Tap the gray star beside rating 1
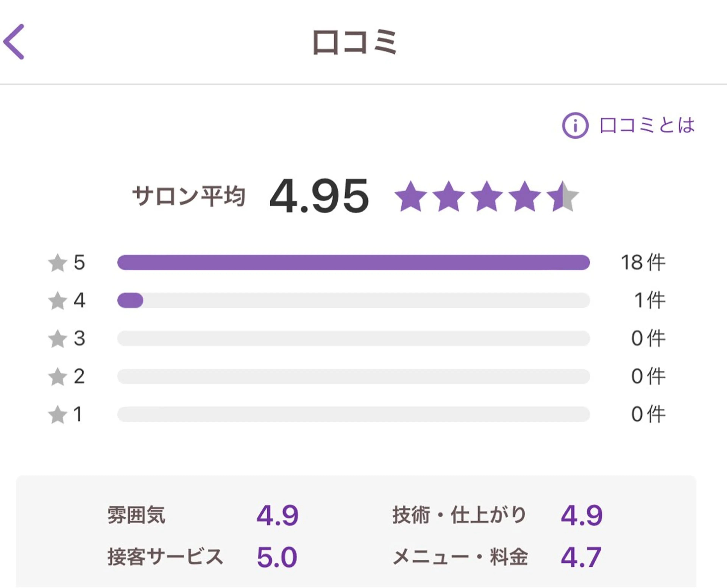Image resolution: width=727 pixels, height=588 pixels. click(x=57, y=415)
